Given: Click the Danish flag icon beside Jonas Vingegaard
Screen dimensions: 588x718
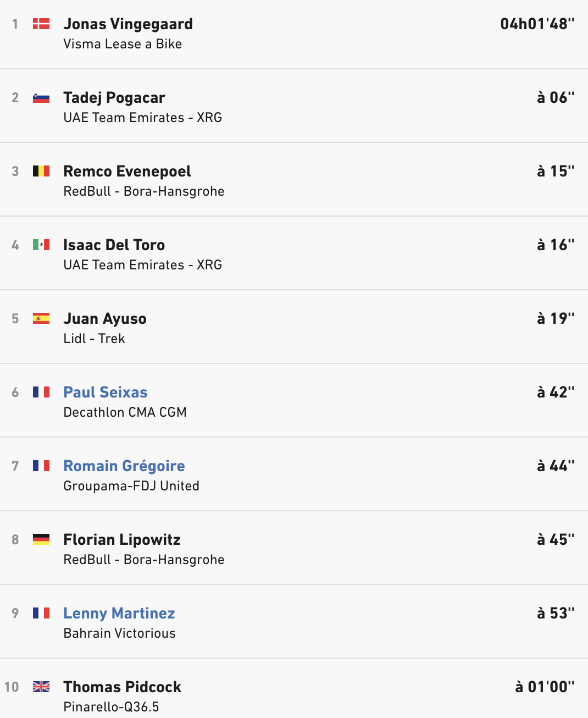Looking at the screenshot, I should coord(41,24).
